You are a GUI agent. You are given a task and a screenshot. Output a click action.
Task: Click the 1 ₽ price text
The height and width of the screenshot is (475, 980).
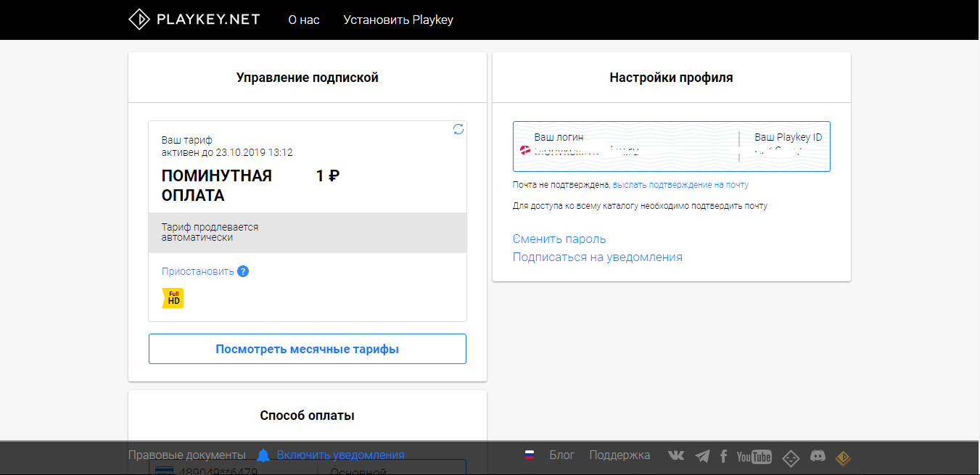tap(328, 175)
